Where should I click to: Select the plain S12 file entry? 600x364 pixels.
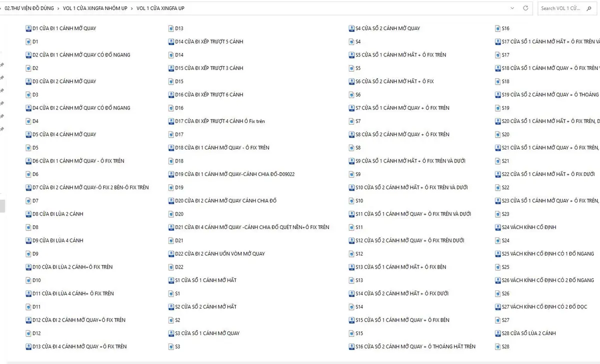click(x=356, y=253)
